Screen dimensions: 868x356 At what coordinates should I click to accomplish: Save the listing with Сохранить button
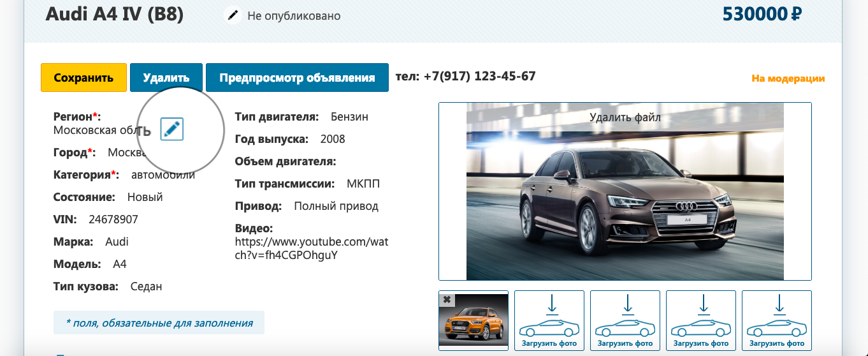point(83,78)
